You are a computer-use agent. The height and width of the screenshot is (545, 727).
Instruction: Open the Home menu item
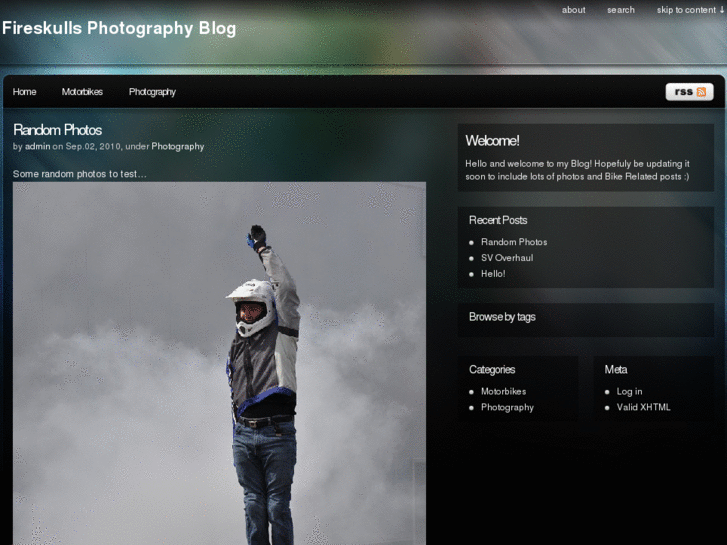[25, 92]
